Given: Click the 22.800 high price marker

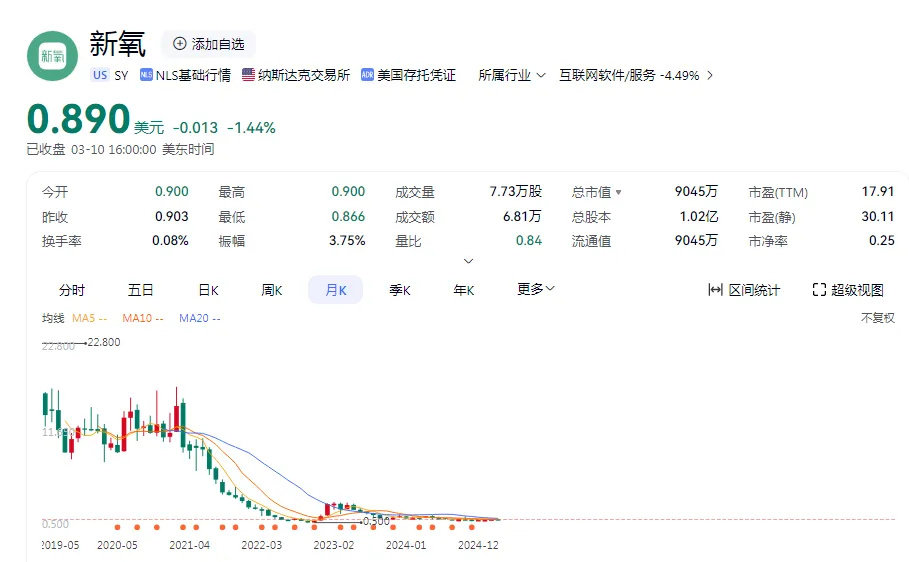Looking at the screenshot, I should pos(104,342).
